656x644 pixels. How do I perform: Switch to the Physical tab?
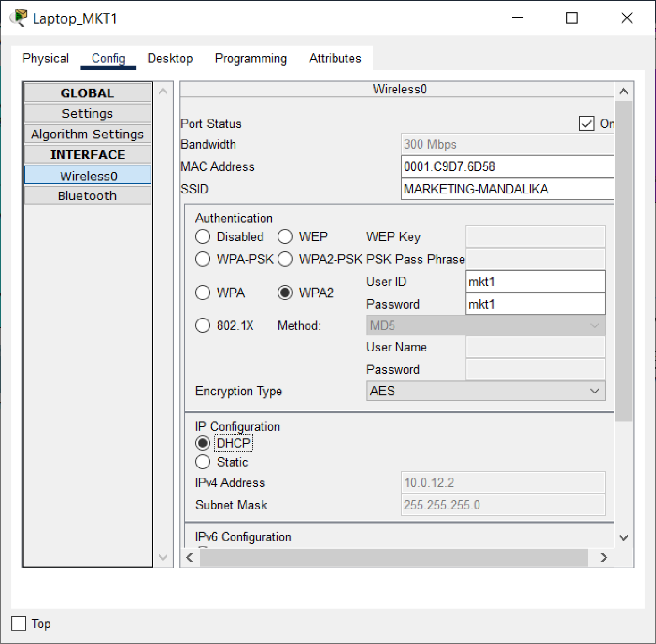pyautogui.click(x=45, y=58)
